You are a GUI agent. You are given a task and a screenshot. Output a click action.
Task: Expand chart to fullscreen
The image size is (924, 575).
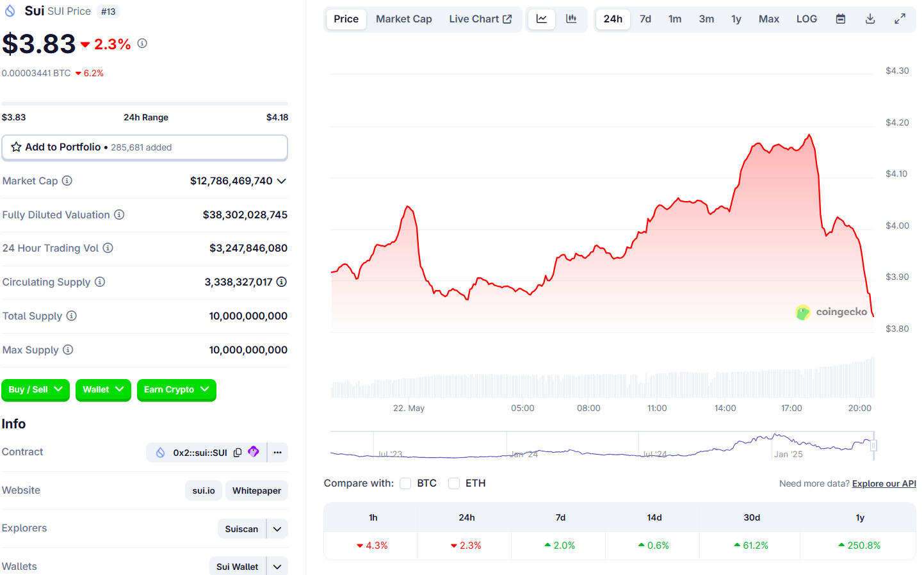900,19
